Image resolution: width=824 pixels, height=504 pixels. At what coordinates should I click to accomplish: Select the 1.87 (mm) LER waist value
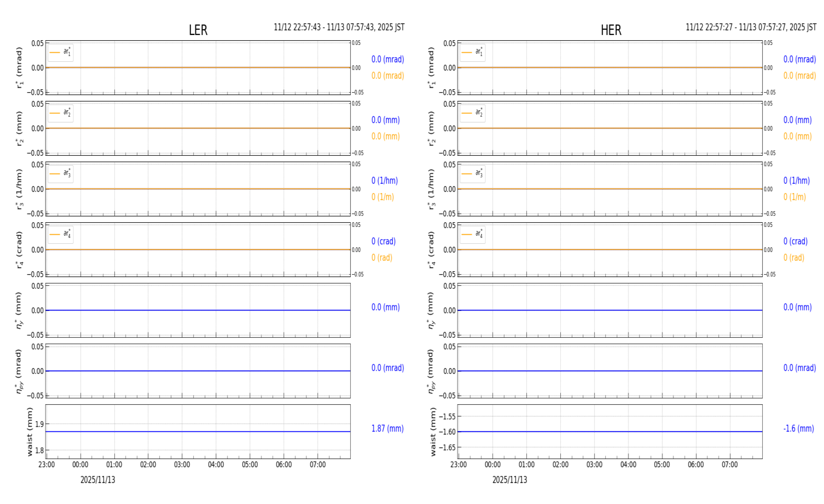pyautogui.click(x=387, y=429)
